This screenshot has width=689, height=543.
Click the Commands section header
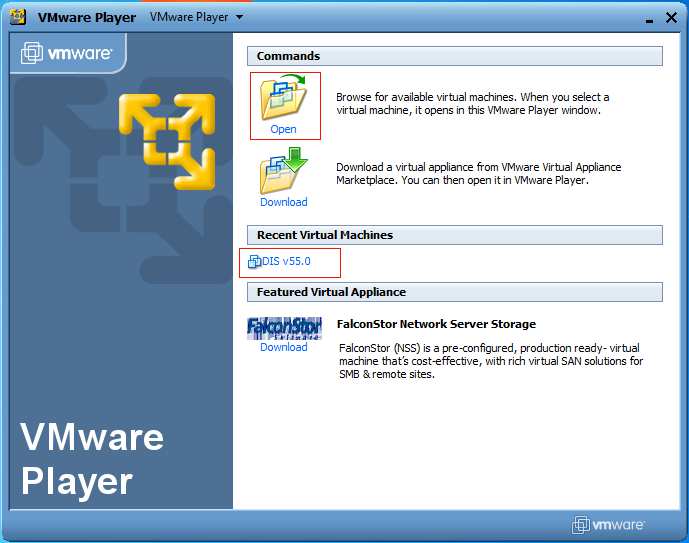pos(455,56)
